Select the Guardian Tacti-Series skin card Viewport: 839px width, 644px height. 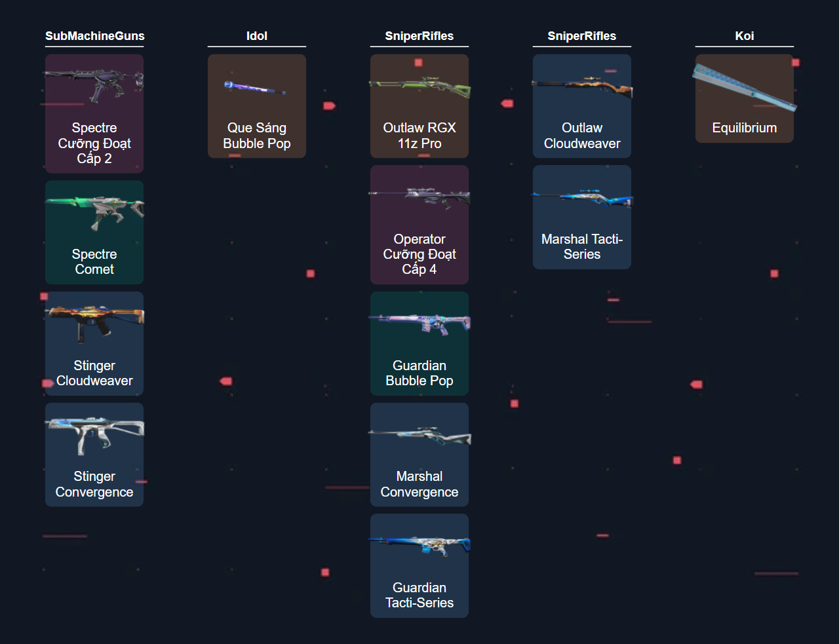419,565
